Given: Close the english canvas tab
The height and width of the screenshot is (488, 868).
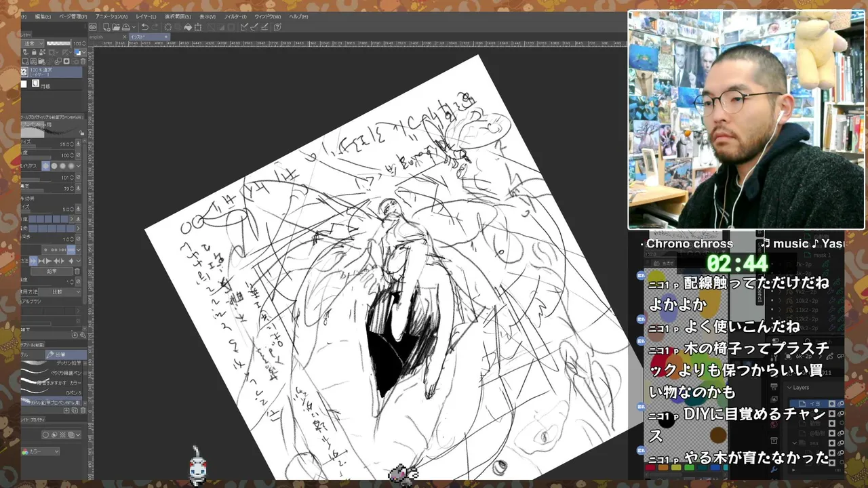Looking at the screenshot, I should [124, 37].
